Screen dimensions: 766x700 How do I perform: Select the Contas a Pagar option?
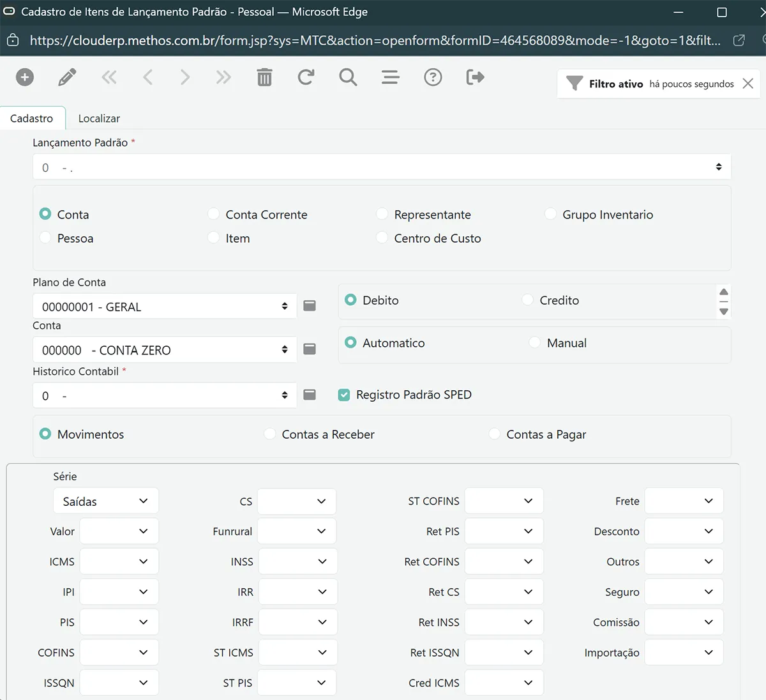point(495,434)
